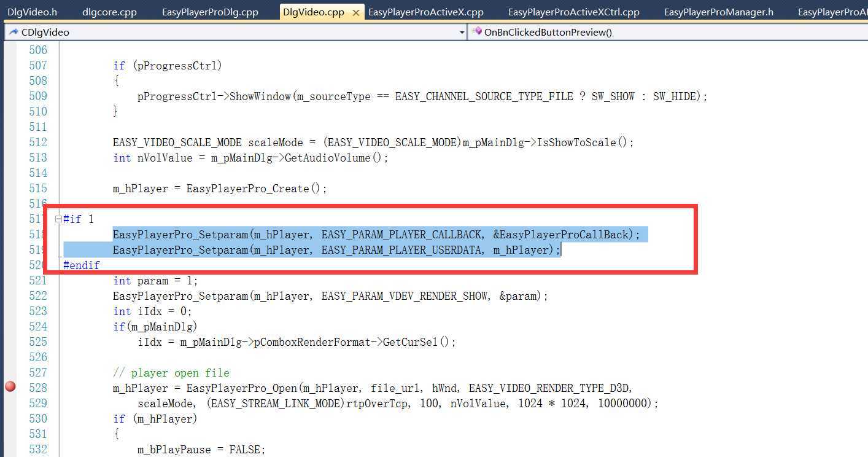This screenshot has height=457, width=868.
Task: Click the method icon beside OnBnClickedButtonPreview()
Action: (477, 32)
